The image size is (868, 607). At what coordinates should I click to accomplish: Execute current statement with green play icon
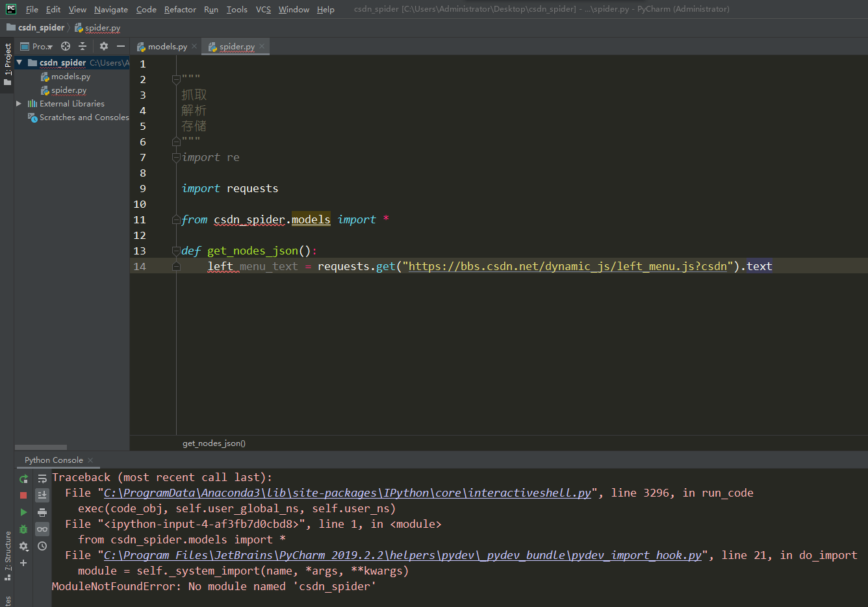point(23,512)
